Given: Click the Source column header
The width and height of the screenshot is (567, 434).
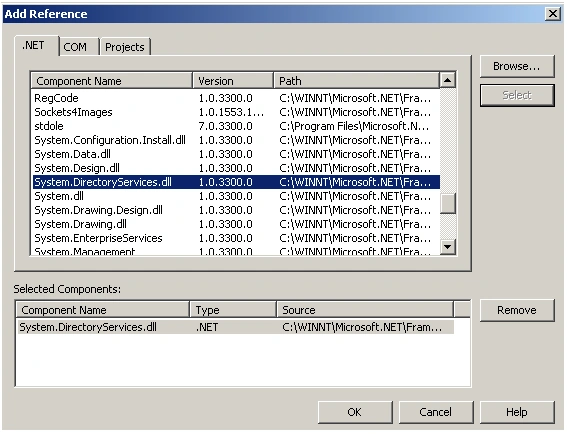Looking at the screenshot, I should click(365, 310).
